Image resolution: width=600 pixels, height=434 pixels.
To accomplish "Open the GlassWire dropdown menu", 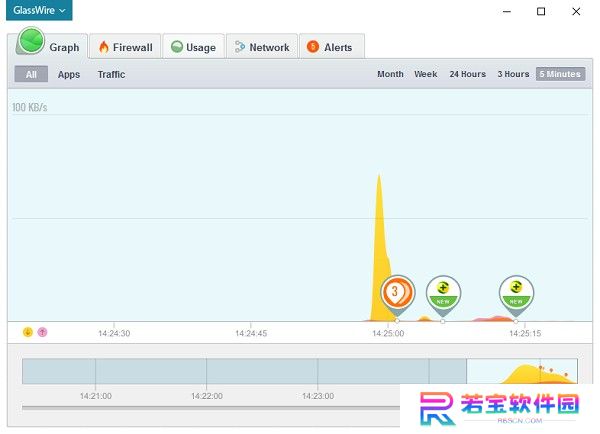I will coord(39,10).
